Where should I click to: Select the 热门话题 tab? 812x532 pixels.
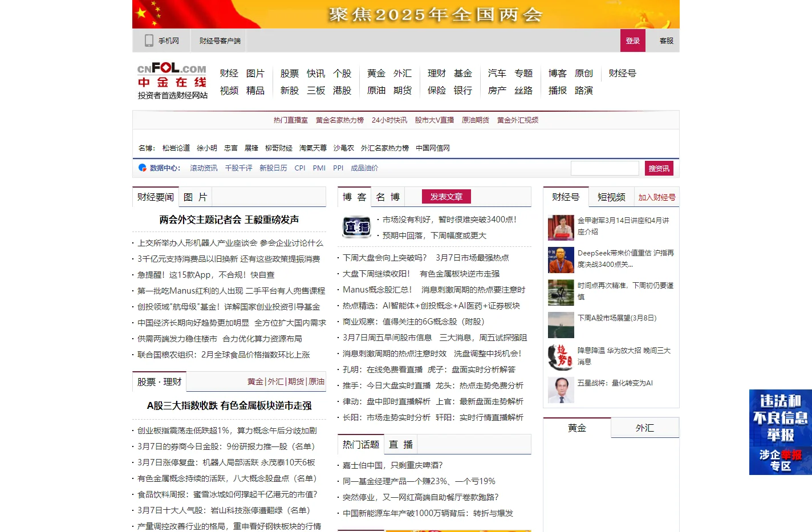(x=361, y=444)
